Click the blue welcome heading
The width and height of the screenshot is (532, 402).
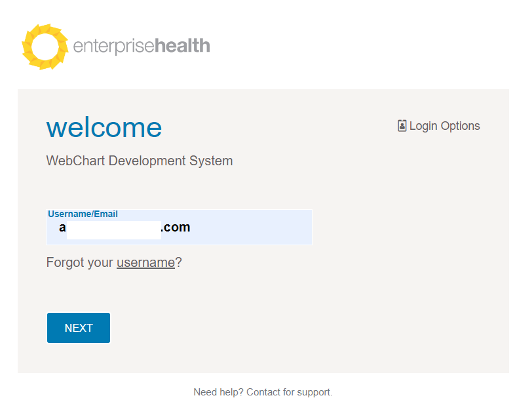(x=104, y=128)
